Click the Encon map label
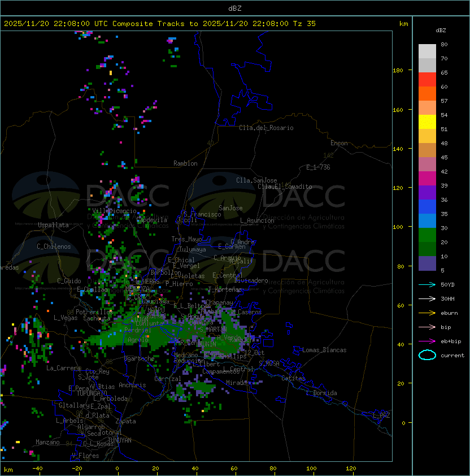 tap(339, 143)
